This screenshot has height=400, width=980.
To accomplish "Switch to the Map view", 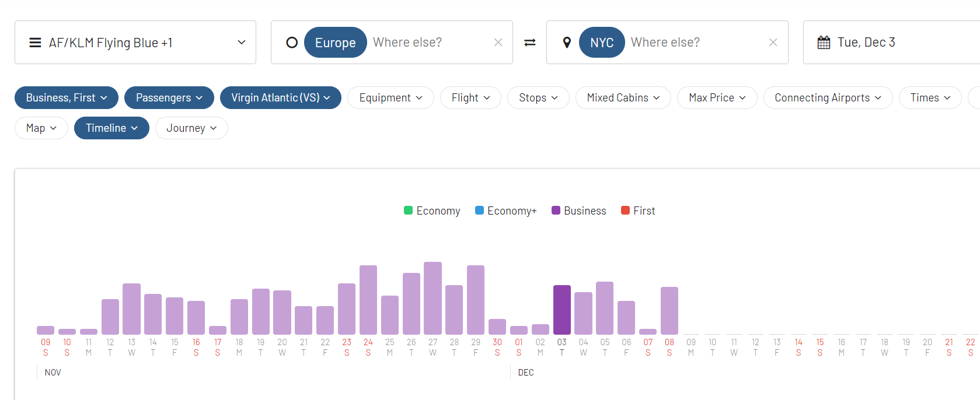I will [x=41, y=128].
